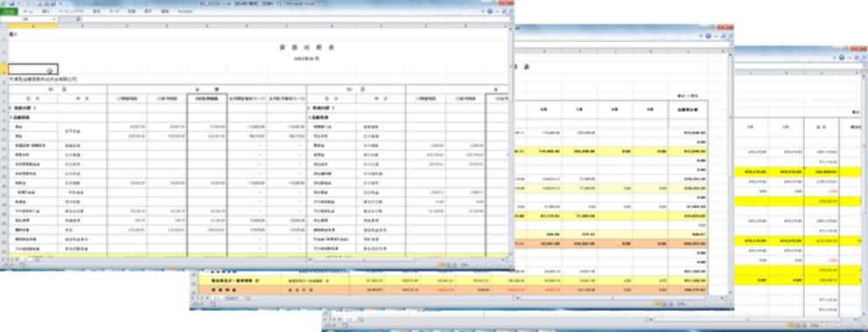Open the Name Box dropdown arrow
The width and height of the screenshot is (868, 332).
click(x=54, y=19)
